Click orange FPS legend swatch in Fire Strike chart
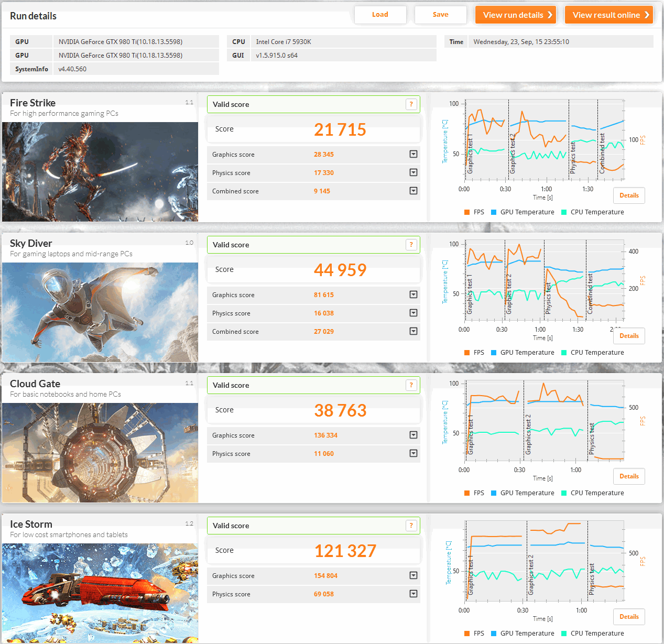The height and width of the screenshot is (644, 664). (467, 212)
